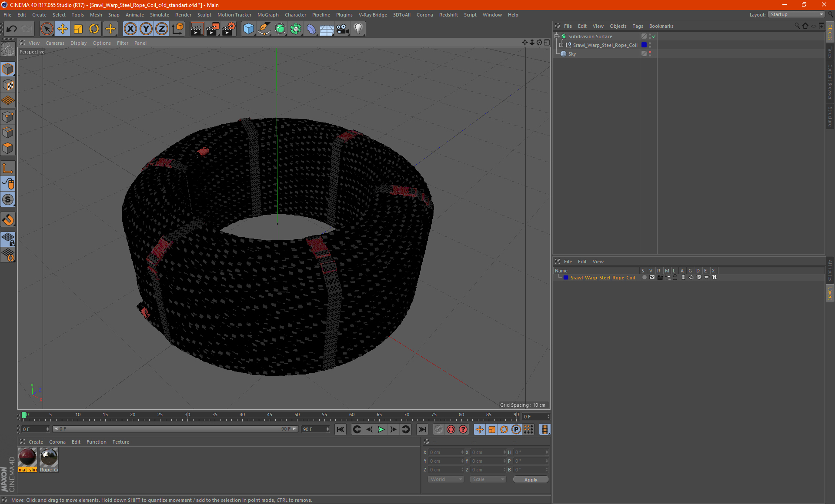Image resolution: width=835 pixels, height=504 pixels.
Task: Add a Cube primitive object
Action: [248, 29]
